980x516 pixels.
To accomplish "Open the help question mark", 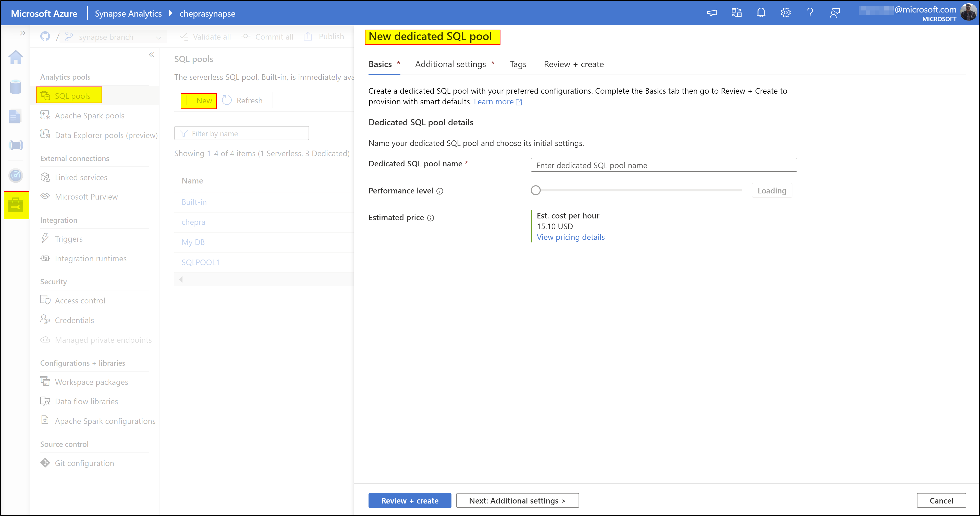I will 810,13.
